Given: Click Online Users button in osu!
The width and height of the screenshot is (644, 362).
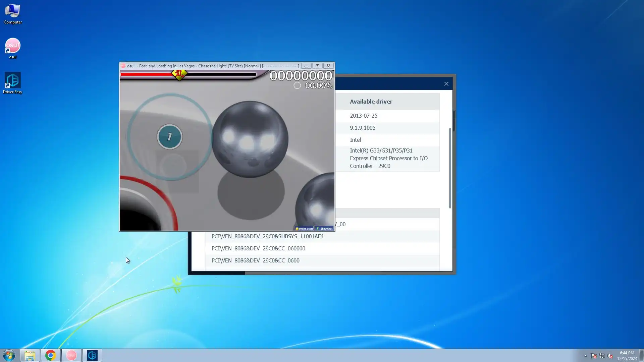Looking at the screenshot, I should click(x=304, y=229).
